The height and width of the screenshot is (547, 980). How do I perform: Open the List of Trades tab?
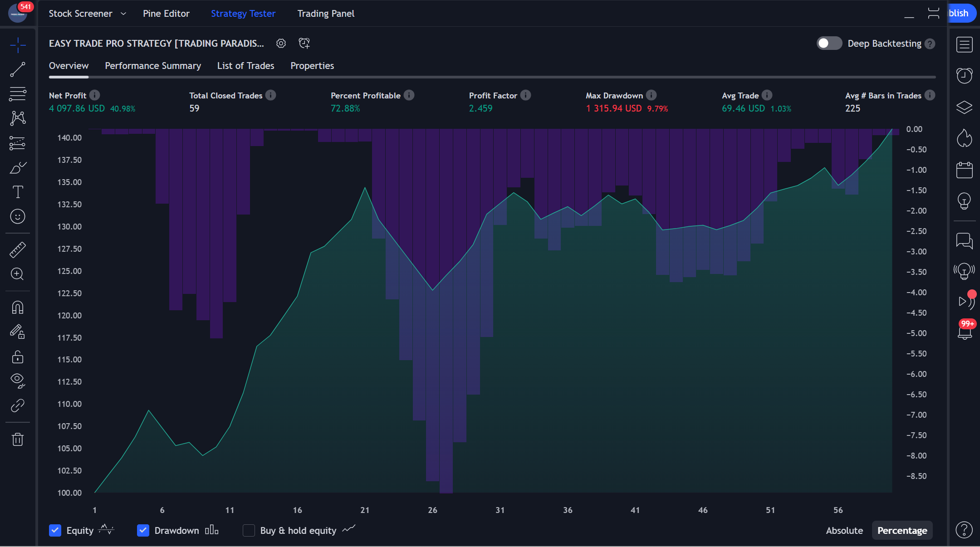click(x=245, y=66)
